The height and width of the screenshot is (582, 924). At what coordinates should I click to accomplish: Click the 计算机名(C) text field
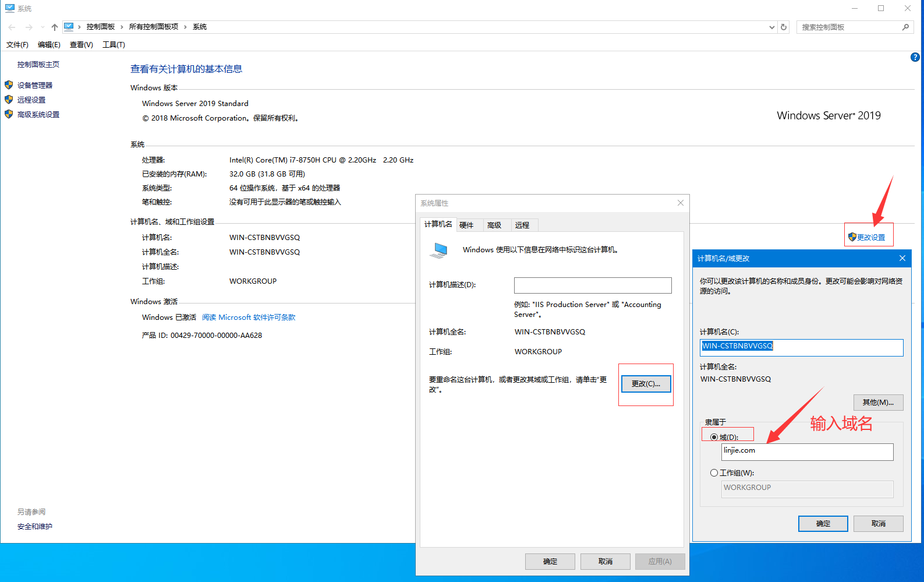801,347
